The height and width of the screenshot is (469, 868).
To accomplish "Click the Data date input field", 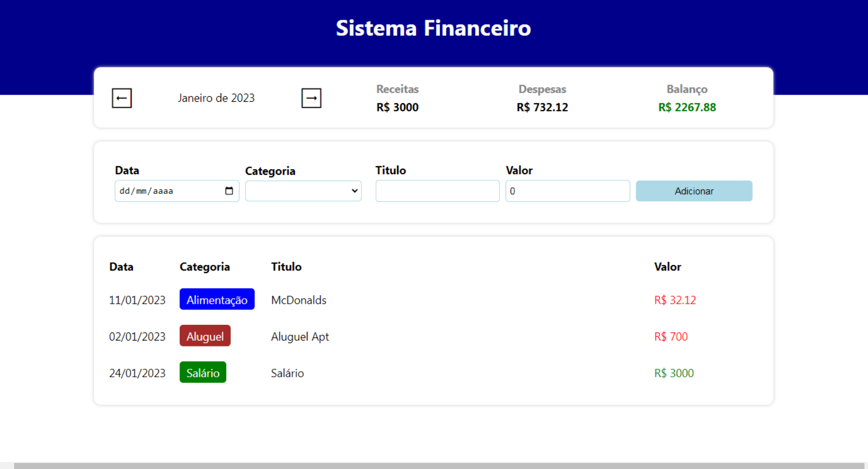I will (166, 191).
